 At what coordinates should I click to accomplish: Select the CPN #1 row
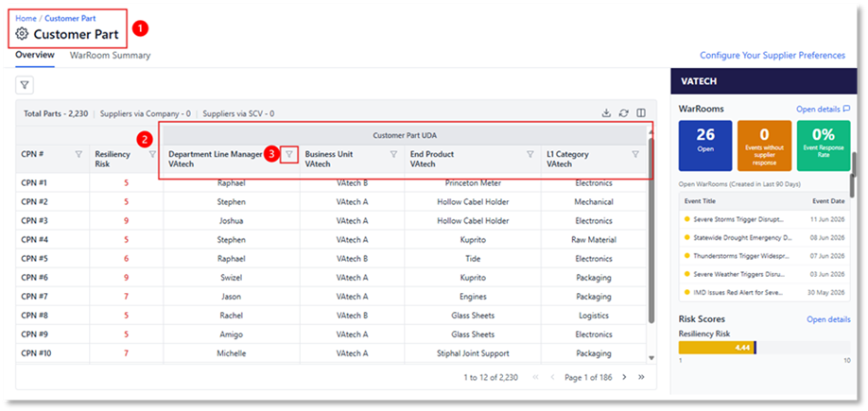[332, 183]
